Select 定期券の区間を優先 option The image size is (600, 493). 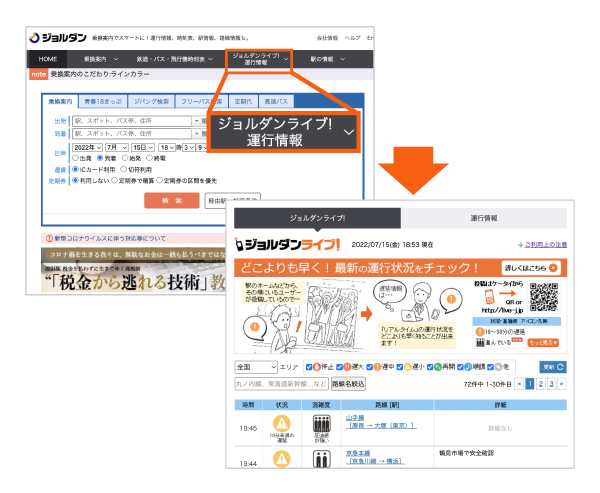(160, 180)
